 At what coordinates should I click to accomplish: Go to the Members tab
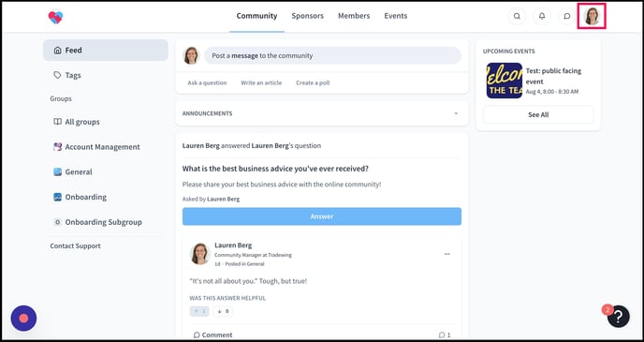tap(354, 16)
